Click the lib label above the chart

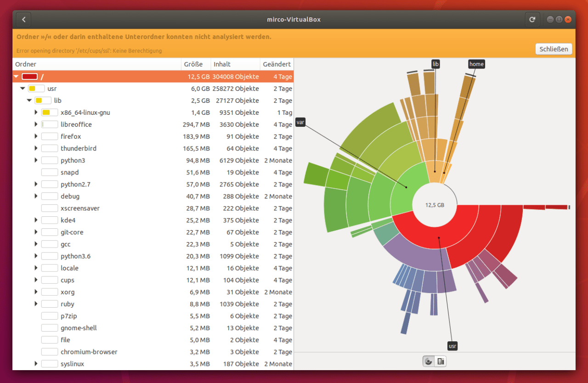pyautogui.click(x=435, y=64)
